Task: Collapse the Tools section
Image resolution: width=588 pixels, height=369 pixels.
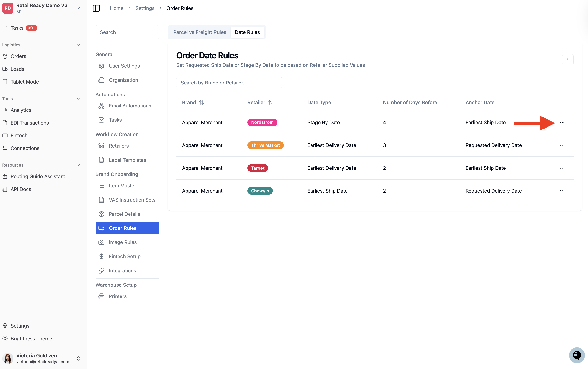Action: click(78, 99)
